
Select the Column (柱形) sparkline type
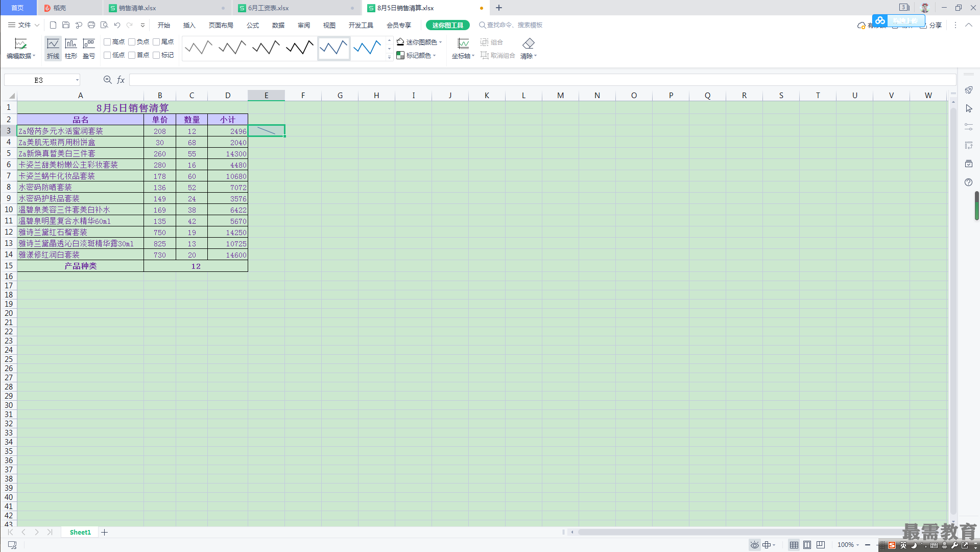point(71,49)
